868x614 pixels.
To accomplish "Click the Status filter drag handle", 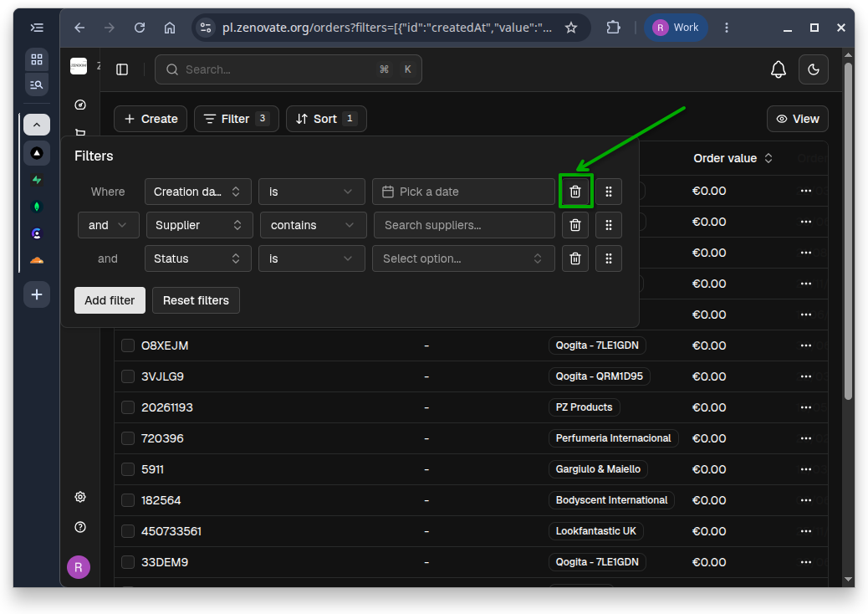I will [609, 258].
